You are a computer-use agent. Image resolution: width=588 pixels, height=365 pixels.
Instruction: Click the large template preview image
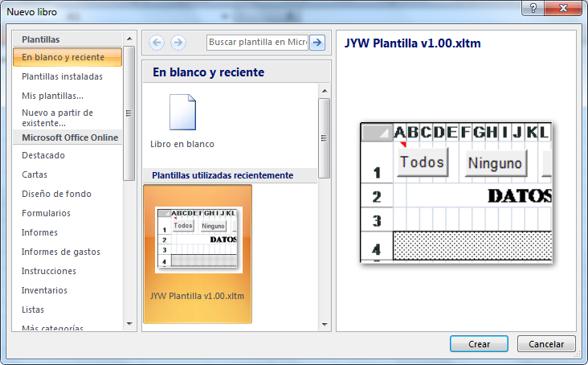[x=456, y=192]
